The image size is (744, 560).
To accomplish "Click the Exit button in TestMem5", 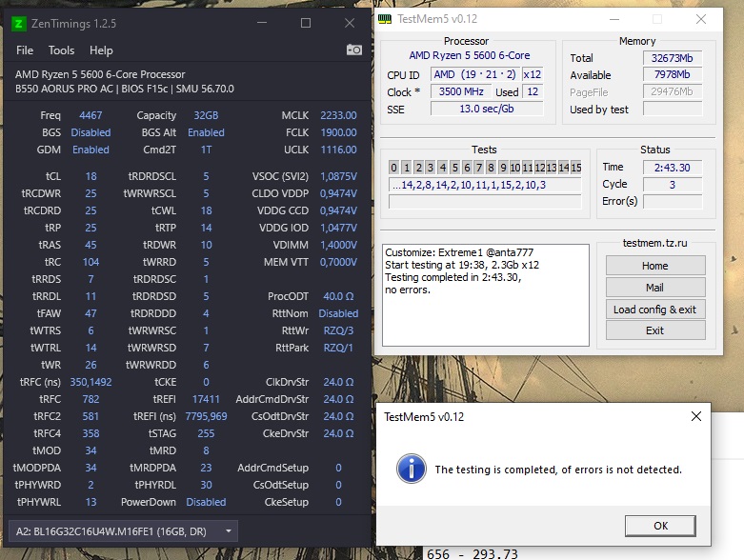I will coord(655,330).
